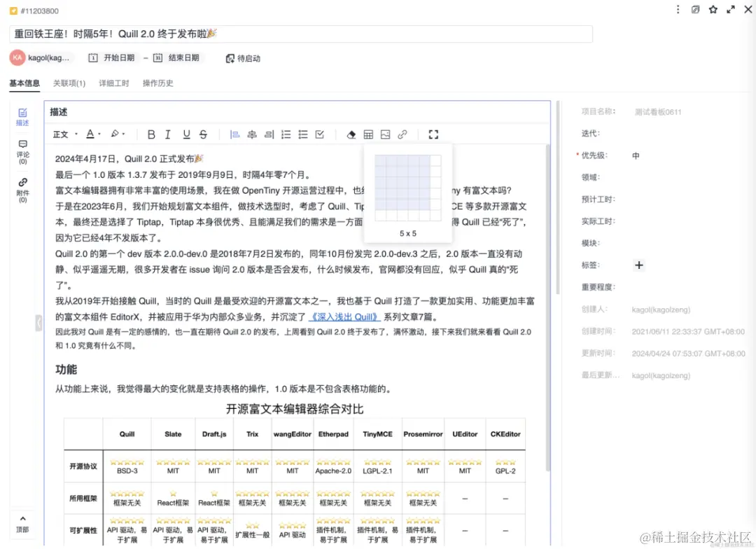Click work item ID #11203800
This screenshot has height=549, width=756.
39,11
